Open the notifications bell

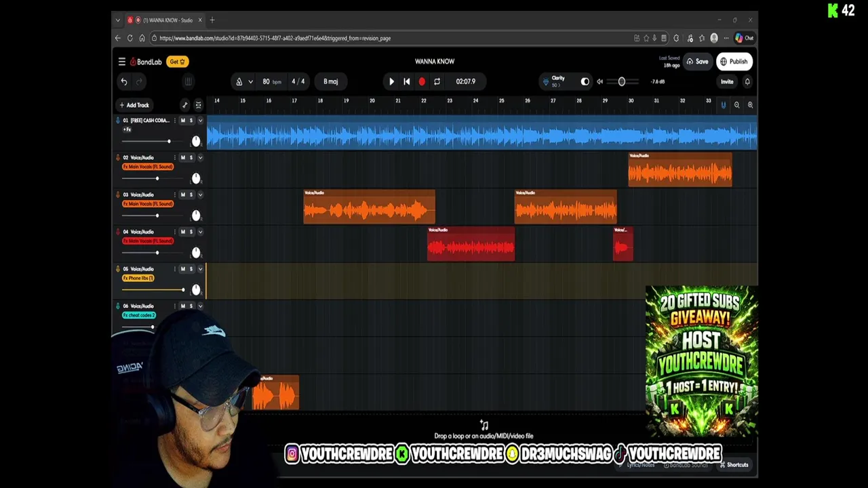click(747, 81)
